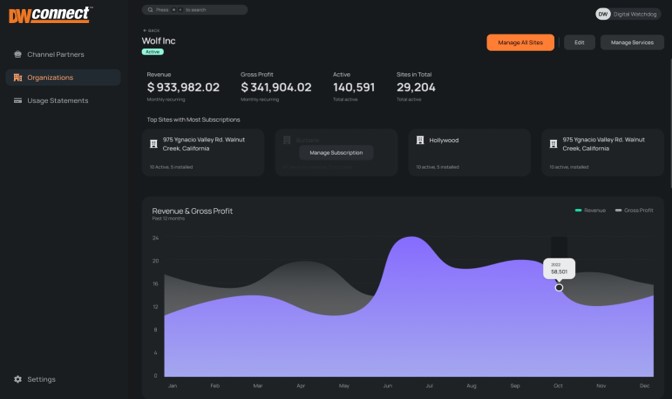The image size is (672, 399).
Task: Click the Settings gear icon
Action: (18, 379)
